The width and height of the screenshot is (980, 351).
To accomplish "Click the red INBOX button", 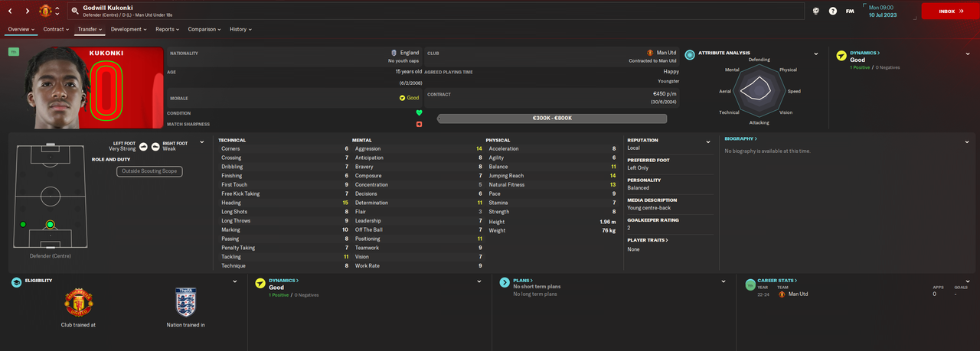I will pyautogui.click(x=949, y=11).
